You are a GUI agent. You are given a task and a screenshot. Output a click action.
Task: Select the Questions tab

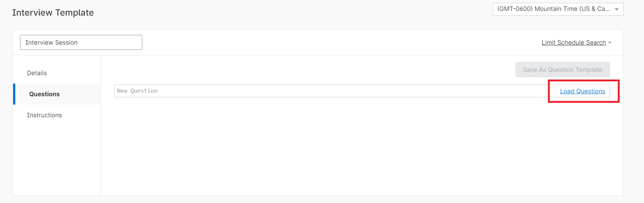(44, 94)
